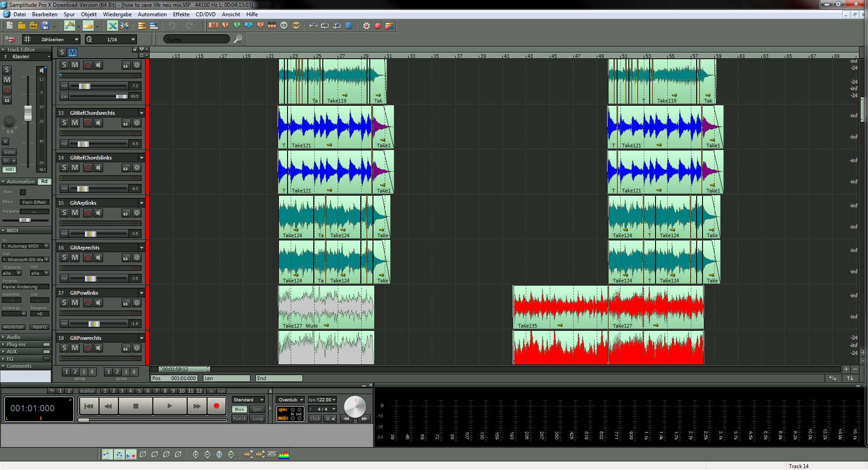Click the open project folder icon
The height and width of the screenshot is (470, 868).
21,26
